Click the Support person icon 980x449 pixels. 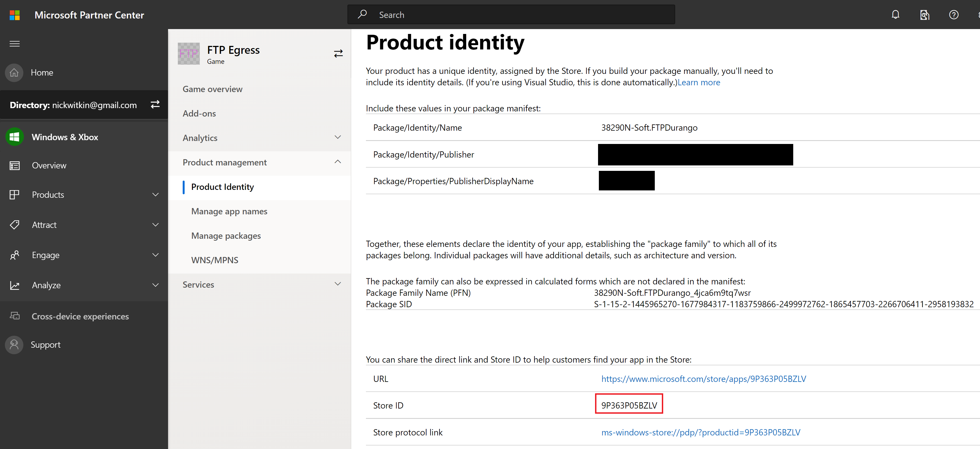[x=14, y=345]
